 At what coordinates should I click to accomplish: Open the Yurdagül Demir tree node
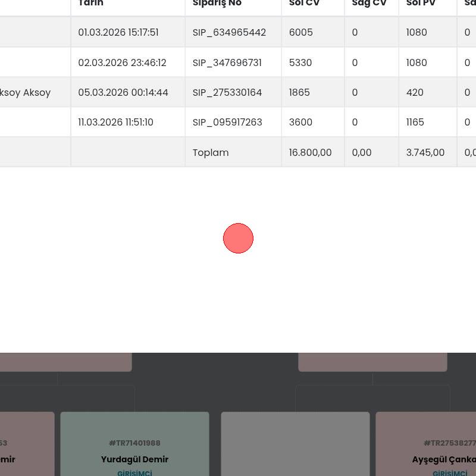[x=134, y=459]
